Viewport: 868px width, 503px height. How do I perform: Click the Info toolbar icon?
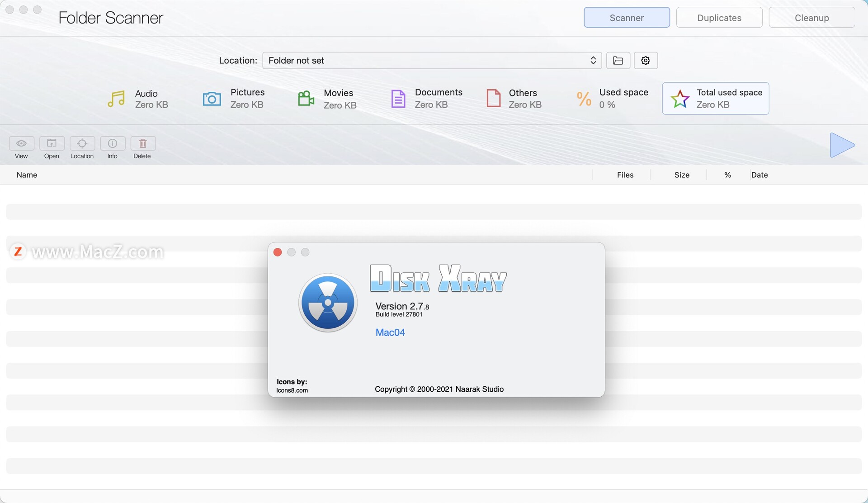(112, 143)
